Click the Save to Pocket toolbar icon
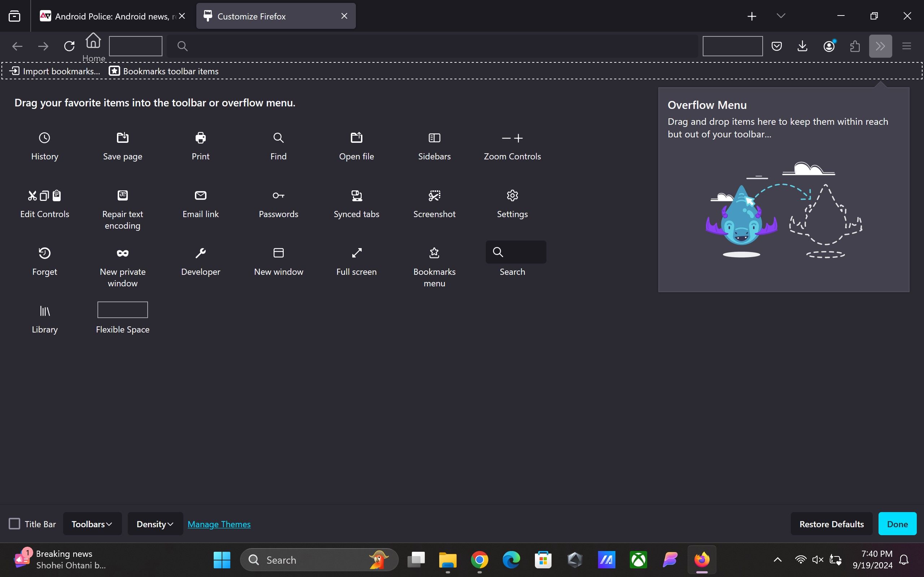 [777, 46]
